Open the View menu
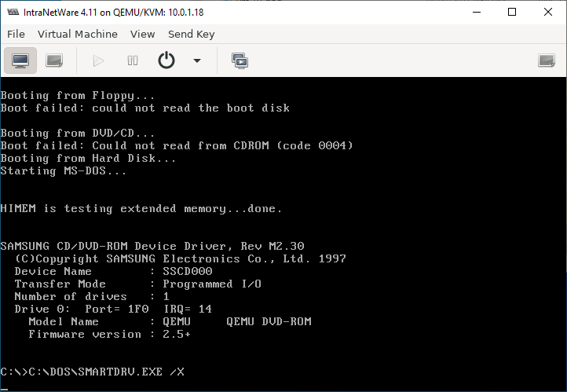This screenshot has width=567, height=392. click(x=142, y=34)
